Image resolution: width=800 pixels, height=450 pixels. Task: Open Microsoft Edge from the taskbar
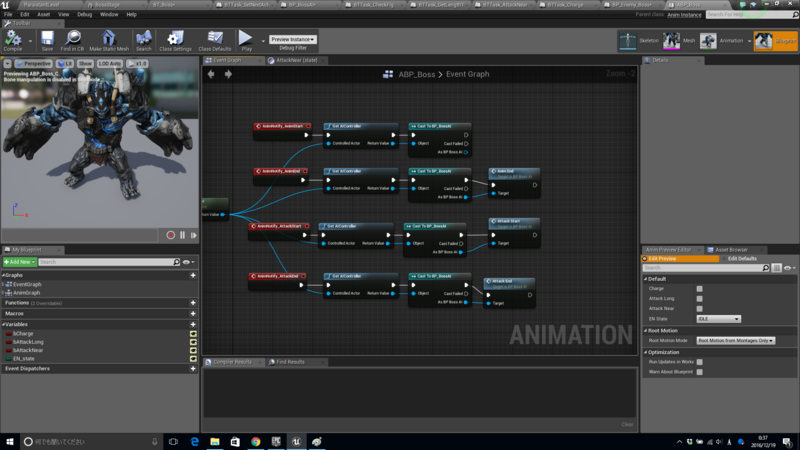194,441
